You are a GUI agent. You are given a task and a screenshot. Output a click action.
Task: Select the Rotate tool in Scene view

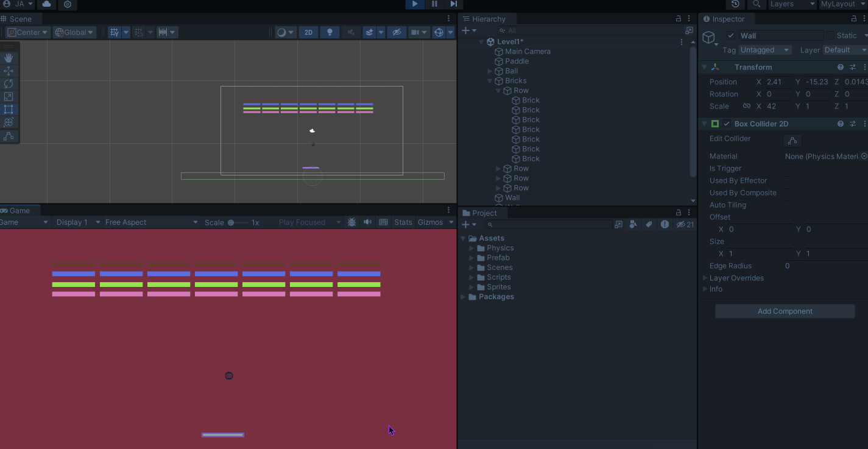[9, 83]
